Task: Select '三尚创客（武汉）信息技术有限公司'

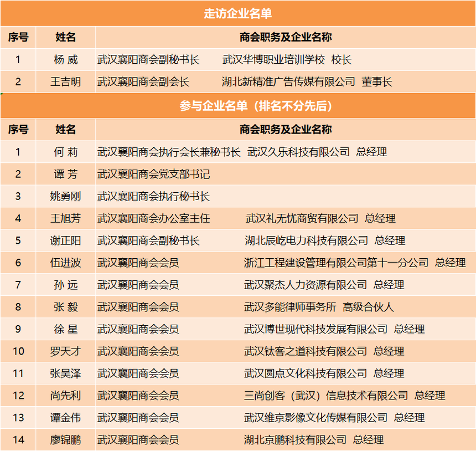Action: click(326, 396)
